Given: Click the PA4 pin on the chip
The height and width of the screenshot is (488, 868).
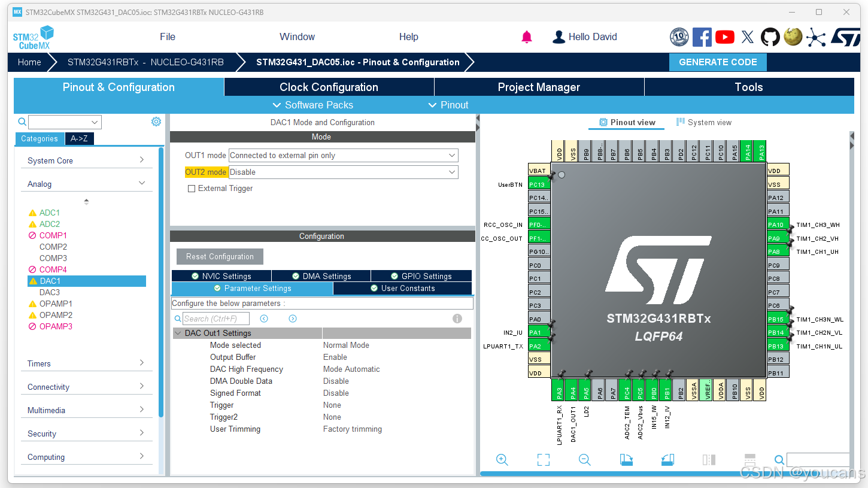Looking at the screenshot, I should [573, 390].
